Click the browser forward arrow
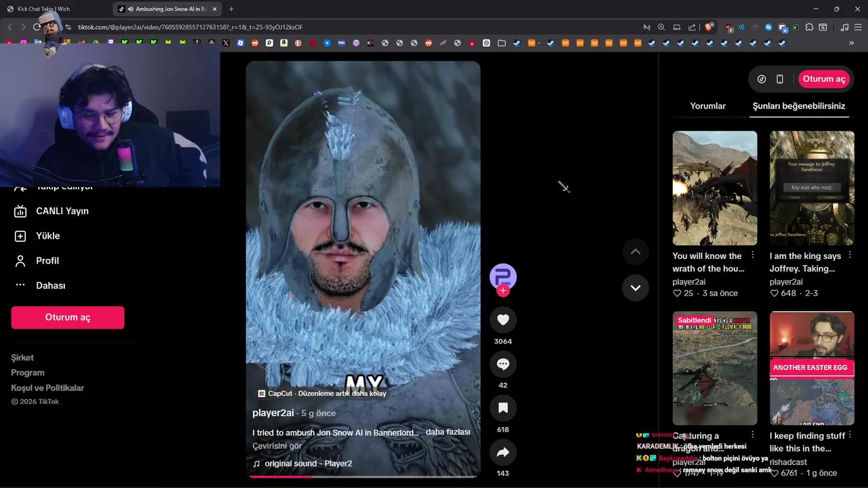 [23, 27]
